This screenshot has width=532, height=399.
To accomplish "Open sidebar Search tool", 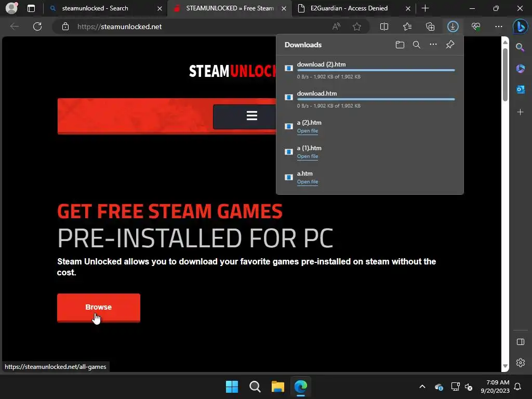I will pyautogui.click(x=520, y=47).
